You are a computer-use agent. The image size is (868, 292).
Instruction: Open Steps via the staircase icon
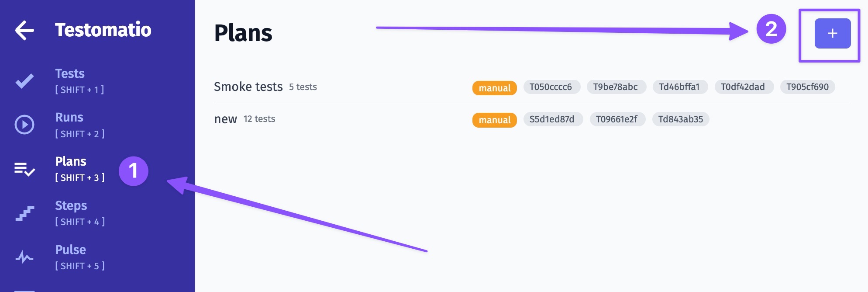coord(24,213)
